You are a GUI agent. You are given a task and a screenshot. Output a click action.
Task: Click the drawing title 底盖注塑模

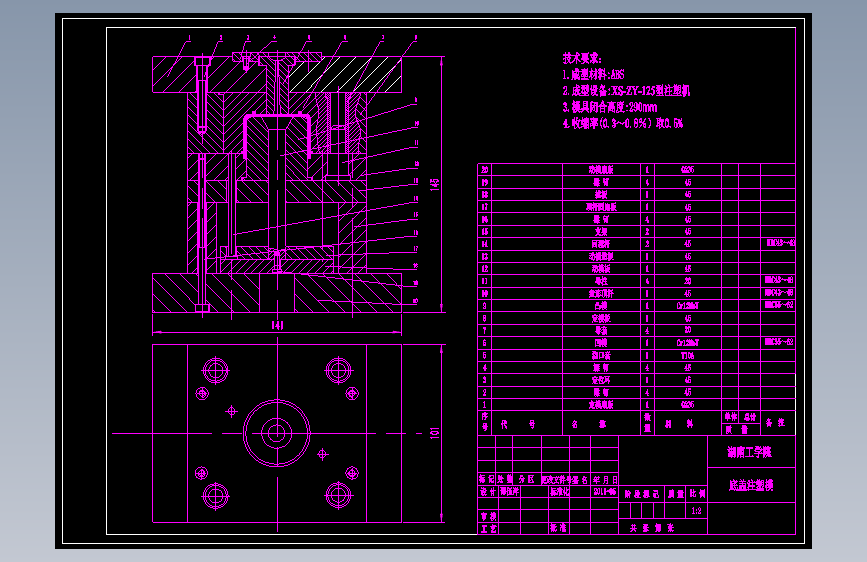[x=751, y=485]
